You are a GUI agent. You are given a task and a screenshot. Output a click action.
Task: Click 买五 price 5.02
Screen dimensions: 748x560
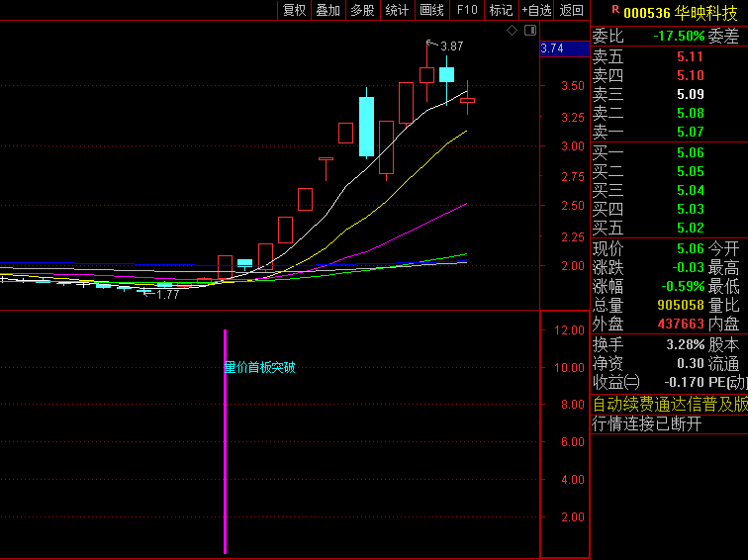690,228
